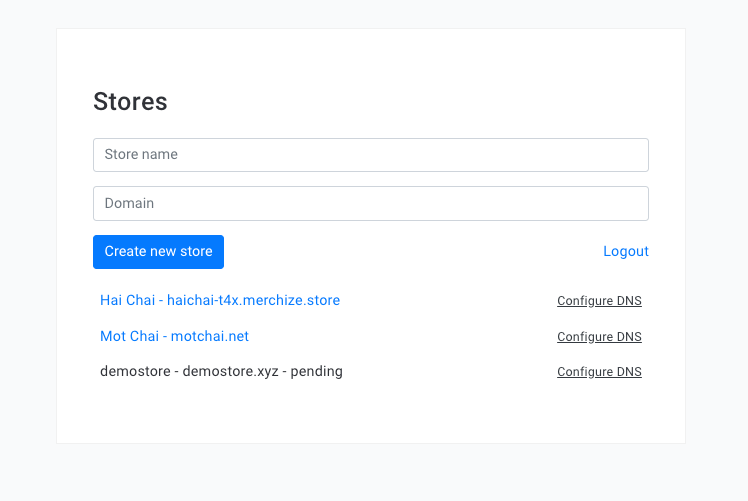This screenshot has height=501, width=748.
Task: Click the demostore.xyz domain text
Action: click(x=230, y=371)
